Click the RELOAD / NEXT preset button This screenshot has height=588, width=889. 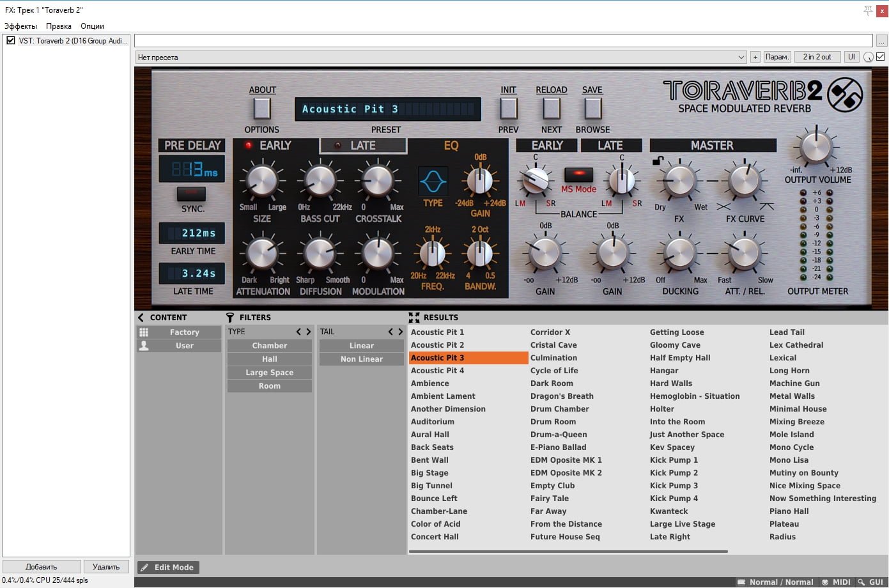[x=552, y=109]
